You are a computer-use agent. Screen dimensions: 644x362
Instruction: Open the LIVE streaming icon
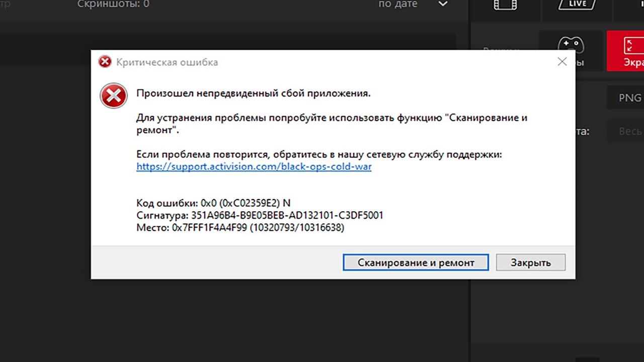[578, 5]
